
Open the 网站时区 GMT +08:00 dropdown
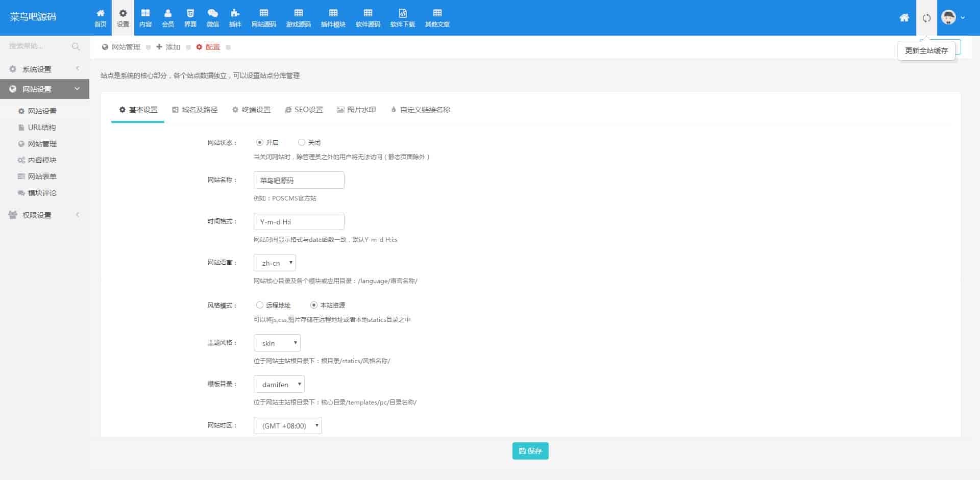coord(287,425)
